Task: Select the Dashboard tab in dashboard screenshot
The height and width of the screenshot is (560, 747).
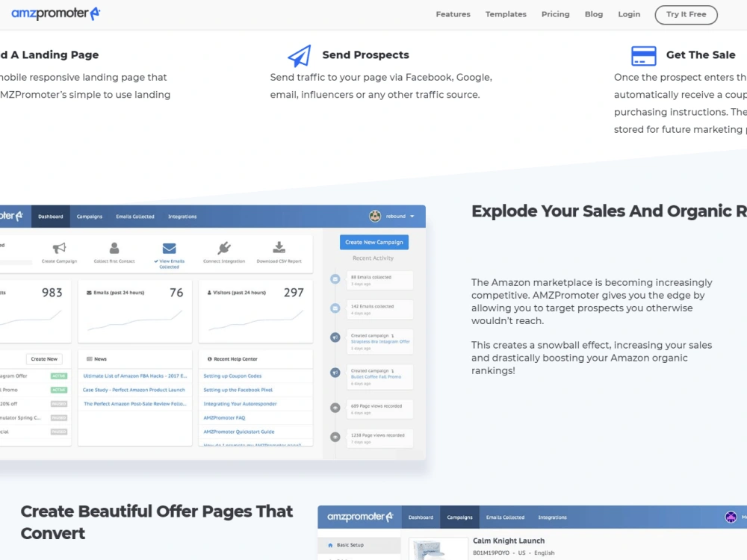Action: pos(51,217)
